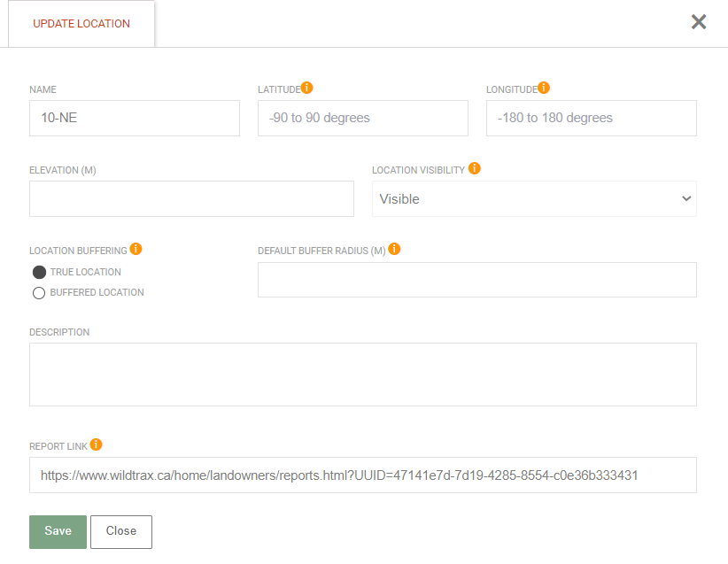Click the Latitude info icon

pos(307,88)
